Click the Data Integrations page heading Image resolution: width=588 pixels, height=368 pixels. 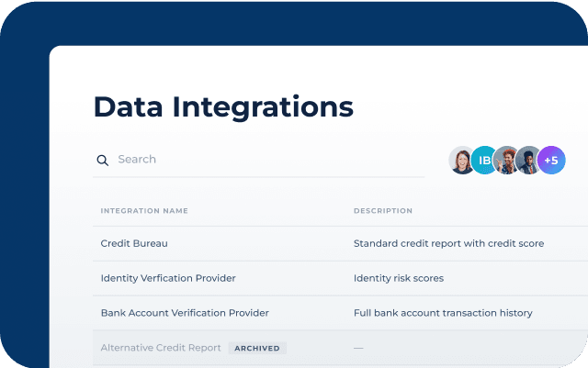coord(223,107)
